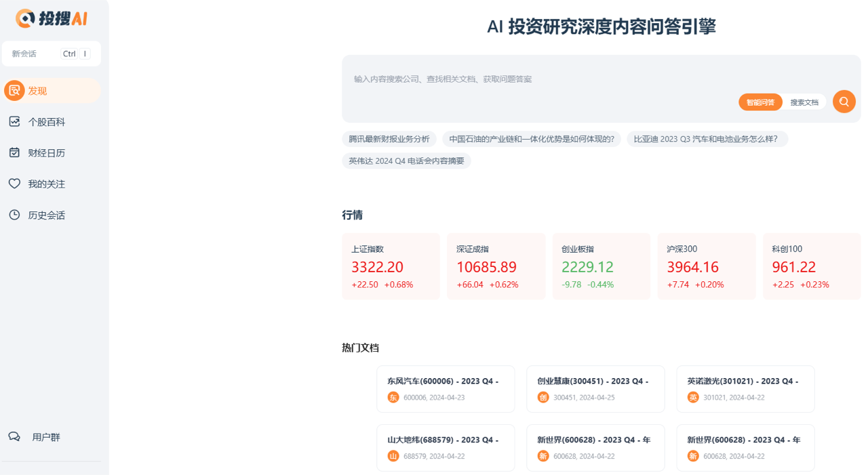Screen dimensions: 868x475
Task: Start a 新会话 new chat
Action: (52, 54)
